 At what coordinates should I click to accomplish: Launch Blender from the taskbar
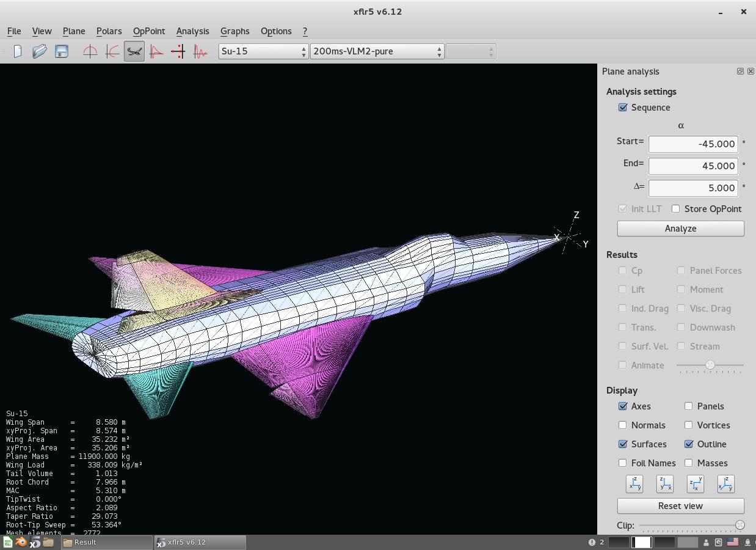21,542
